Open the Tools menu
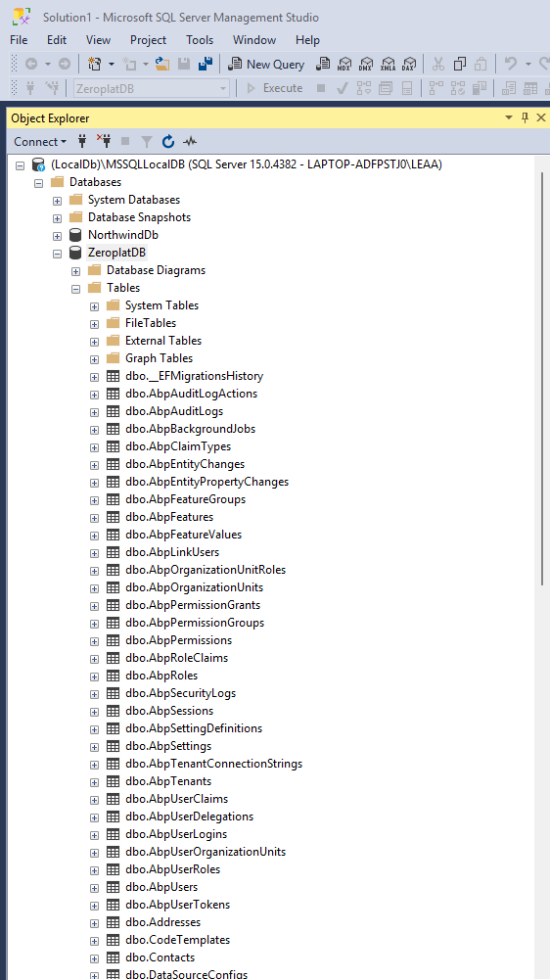550x980 pixels. pos(200,40)
